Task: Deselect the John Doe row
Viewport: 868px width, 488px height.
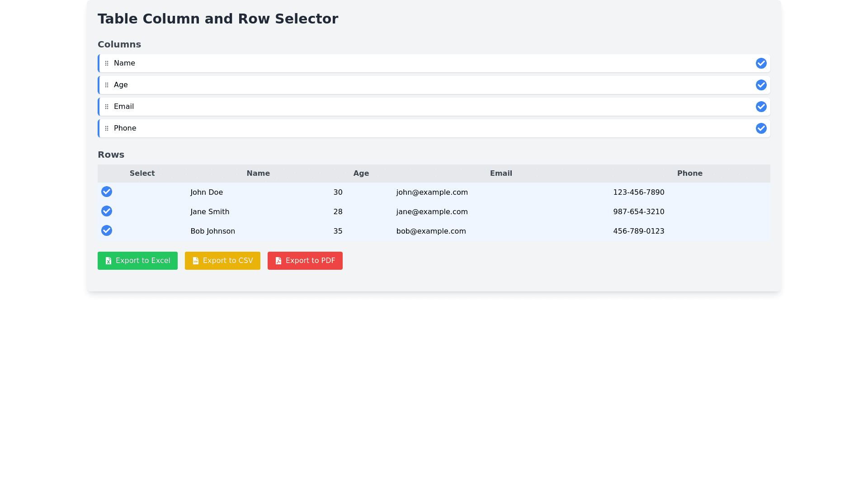Action: pyautogui.click(x=107, y=192)
